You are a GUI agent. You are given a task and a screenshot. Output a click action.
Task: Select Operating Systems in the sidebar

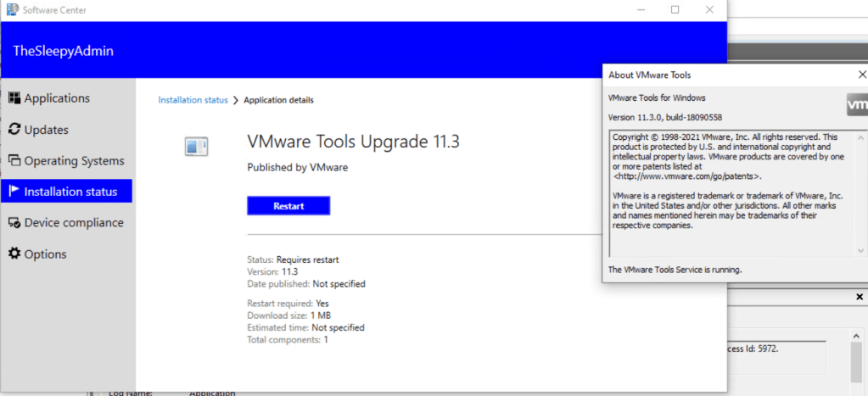(x=73, y=161)
